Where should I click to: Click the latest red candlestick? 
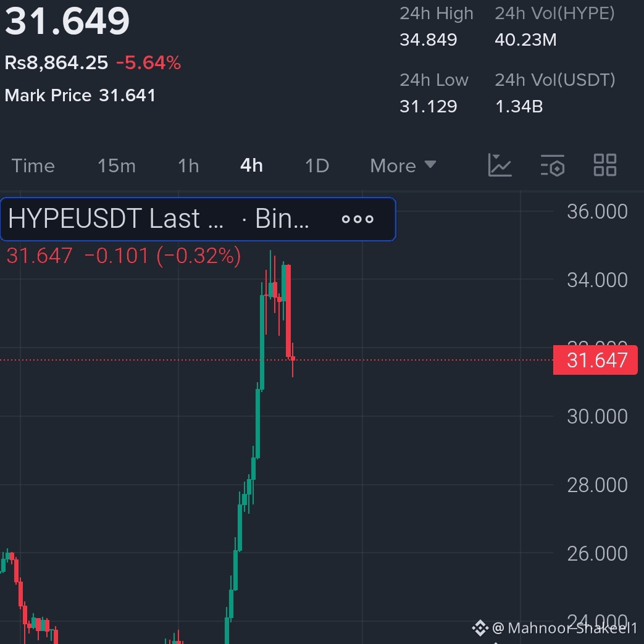(293, 359)
